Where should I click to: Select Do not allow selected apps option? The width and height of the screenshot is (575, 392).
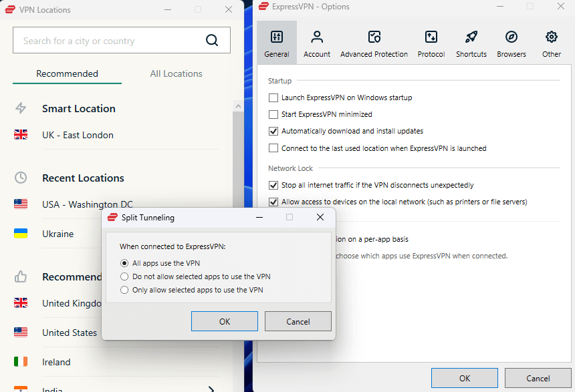[x=124, y=276]
